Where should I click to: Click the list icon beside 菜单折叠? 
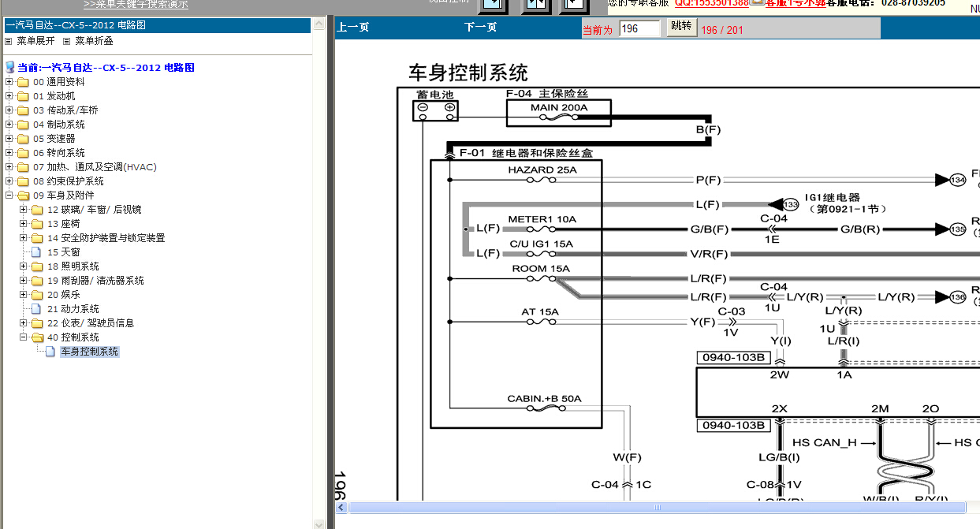[67, 41]
